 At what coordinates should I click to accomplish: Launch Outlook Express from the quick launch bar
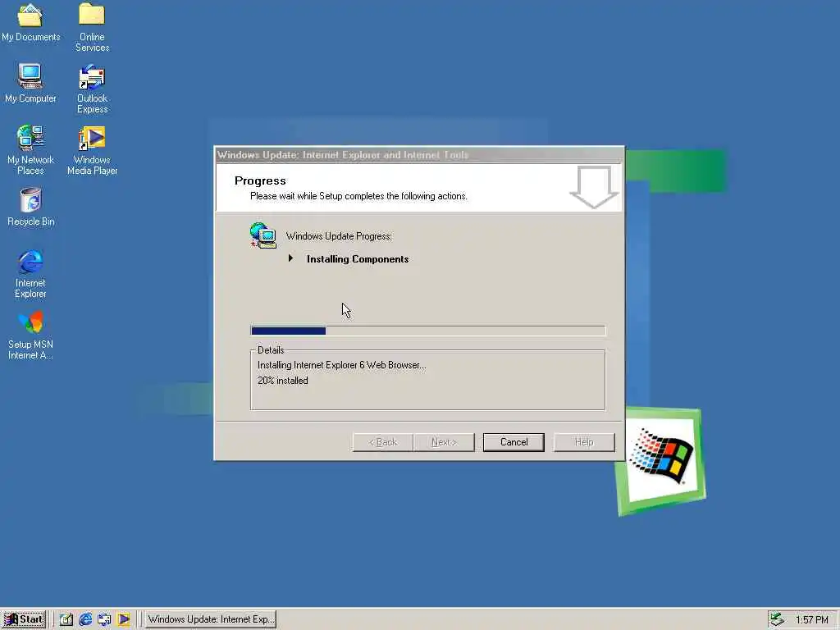(104, 619)
